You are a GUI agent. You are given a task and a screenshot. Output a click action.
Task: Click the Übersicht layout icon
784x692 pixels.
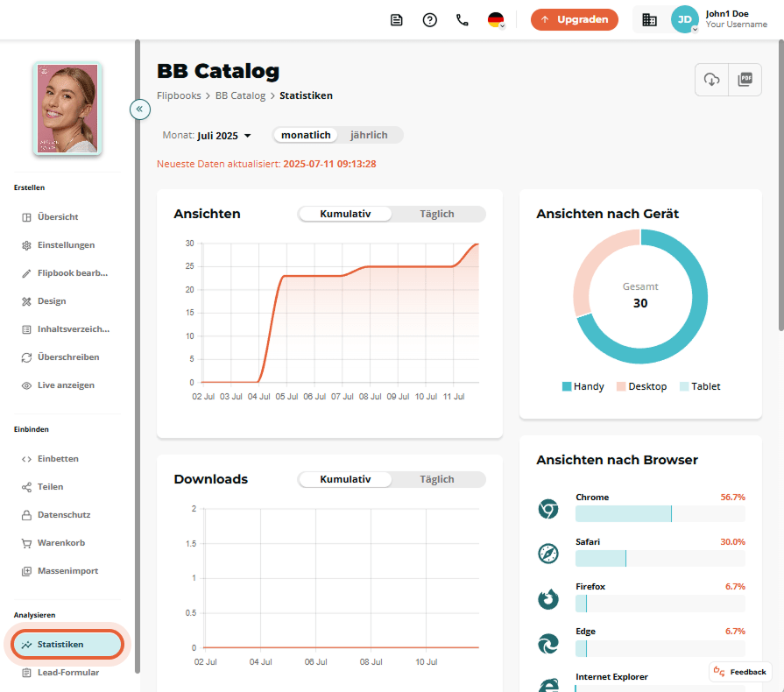26,217
